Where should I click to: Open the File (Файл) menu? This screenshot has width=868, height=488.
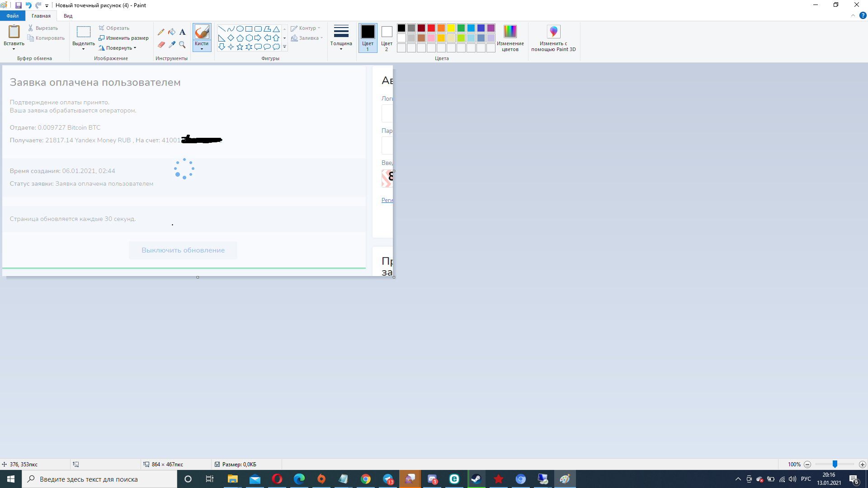pos(13,16)
